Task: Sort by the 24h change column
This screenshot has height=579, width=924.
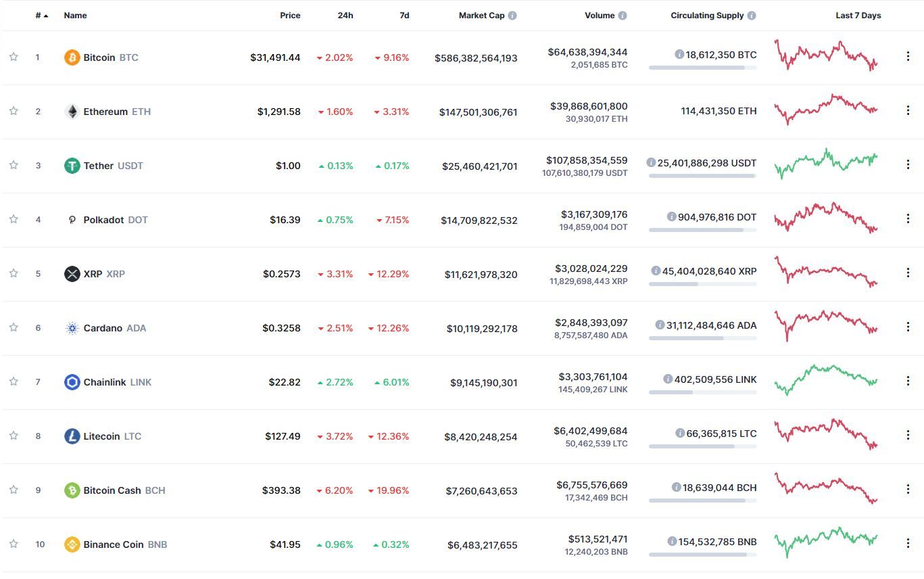Action: tap(345, 16)
